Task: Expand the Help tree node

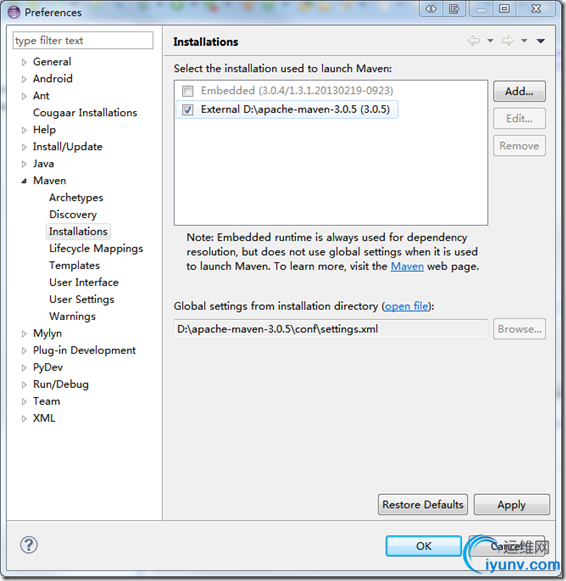Action: pos(24,130)
